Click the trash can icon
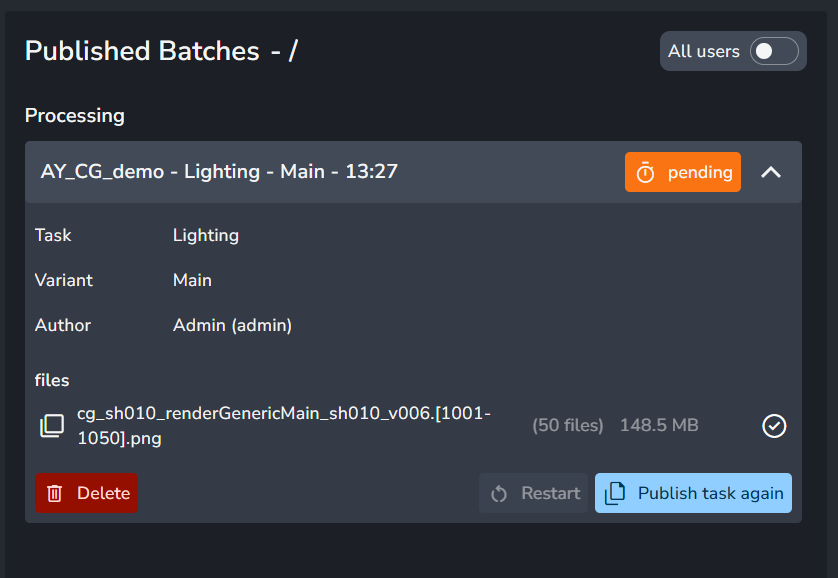 pos(55,493)
